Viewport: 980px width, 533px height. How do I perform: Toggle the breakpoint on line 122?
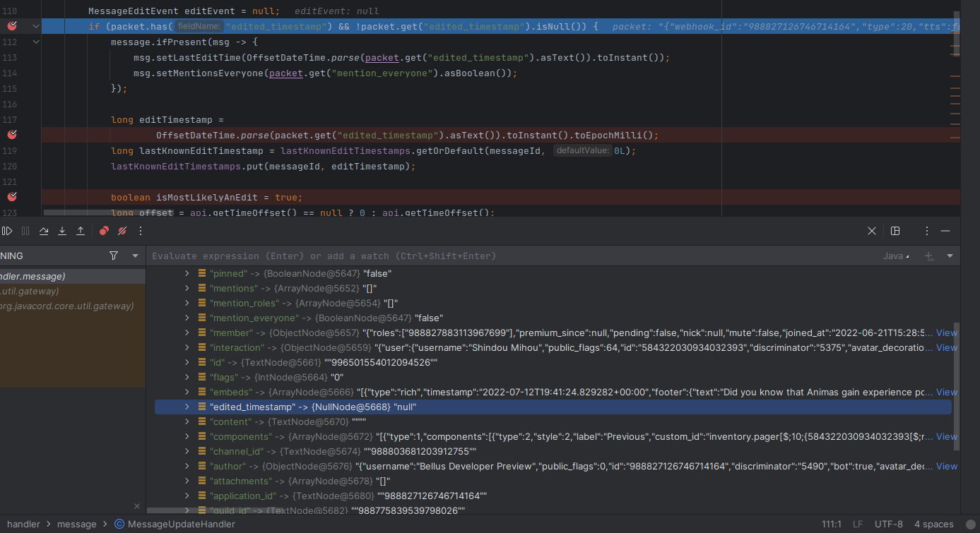tap(11, 197)
